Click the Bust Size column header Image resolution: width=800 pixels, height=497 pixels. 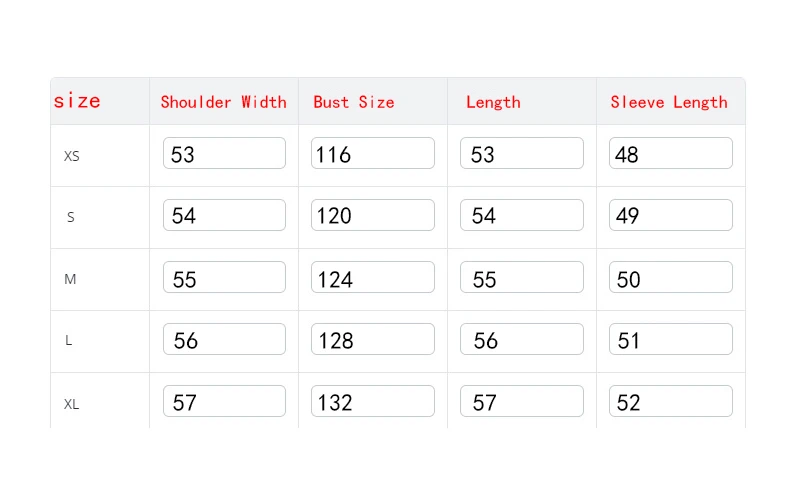pos(354,102)
